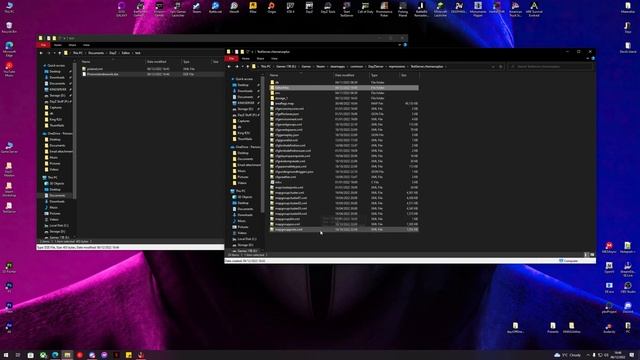Open address bar history dropdown in front window
Image resolution: width=640 pixels, height=360 pixels.
click(493, 67)
